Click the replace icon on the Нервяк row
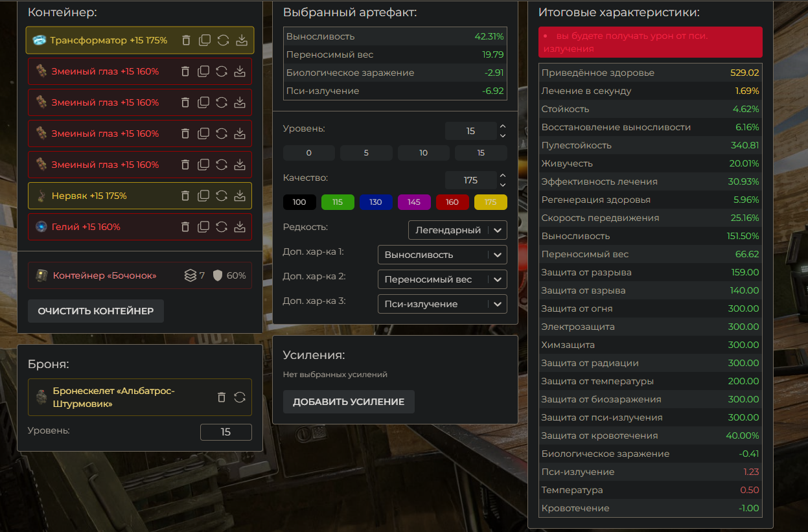This screenshot has height=532, width=808. pyautogui.click(x=222, y=196)
